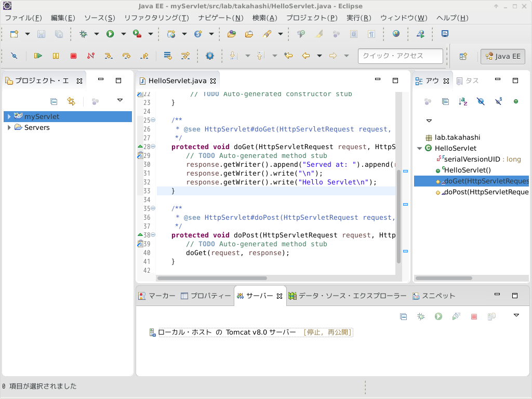This screenshot has width=532, height=399.
Task: Start the server with the green play icon
Action: pos(438,316)
